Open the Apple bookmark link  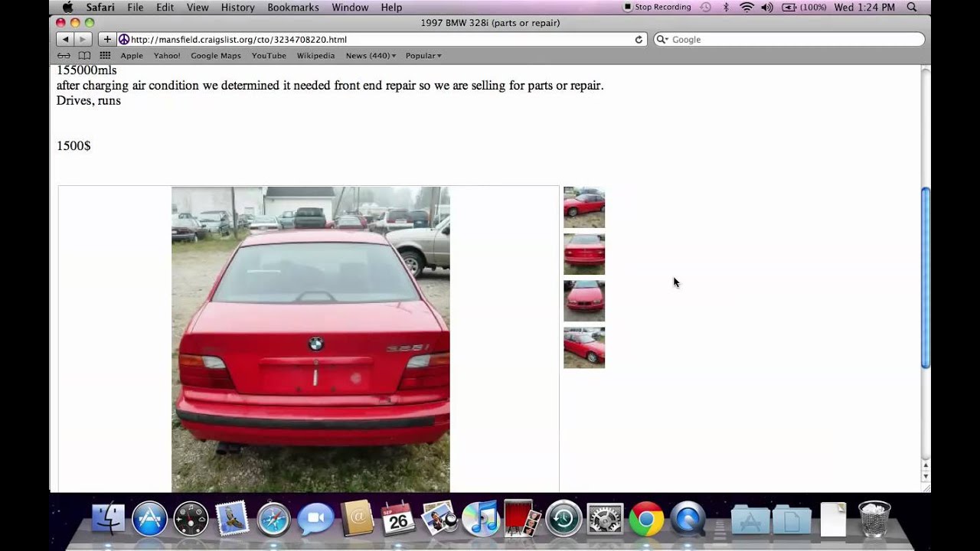point(132,55)
